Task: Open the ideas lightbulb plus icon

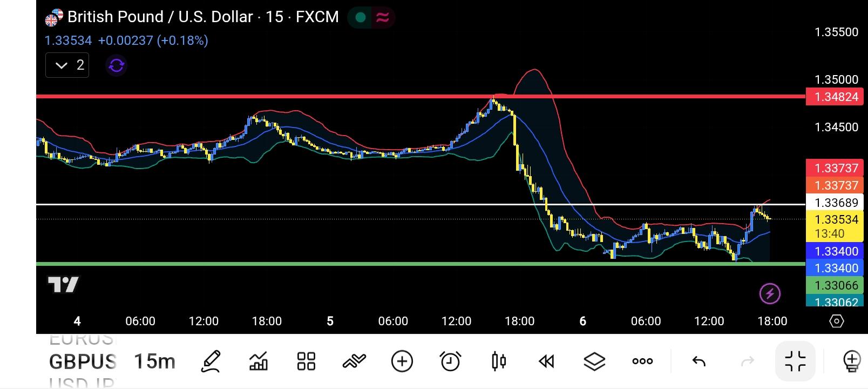Action: pyautogui.click(x=852, y=361)
